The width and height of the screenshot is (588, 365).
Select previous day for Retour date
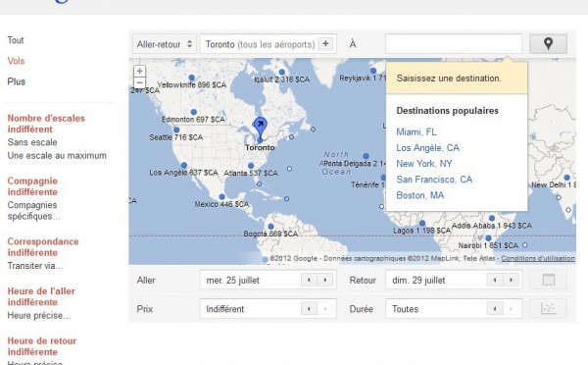coord(495,280)
